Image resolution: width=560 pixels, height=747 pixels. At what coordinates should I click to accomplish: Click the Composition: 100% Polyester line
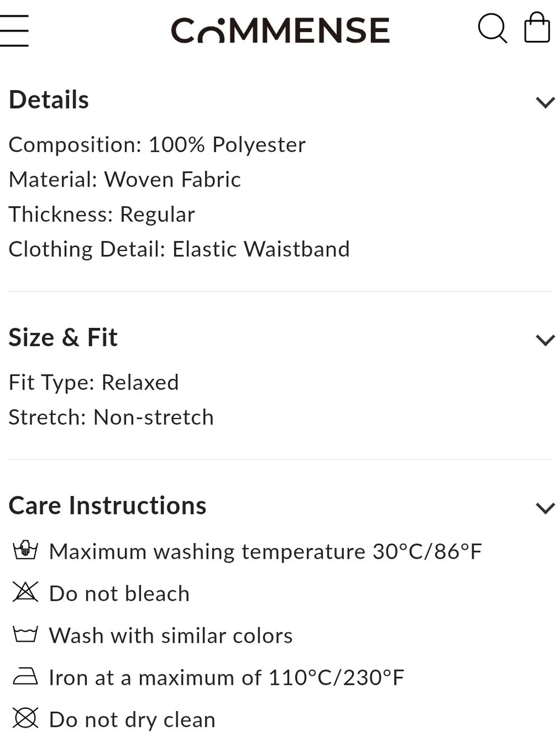tap(157, 145)
